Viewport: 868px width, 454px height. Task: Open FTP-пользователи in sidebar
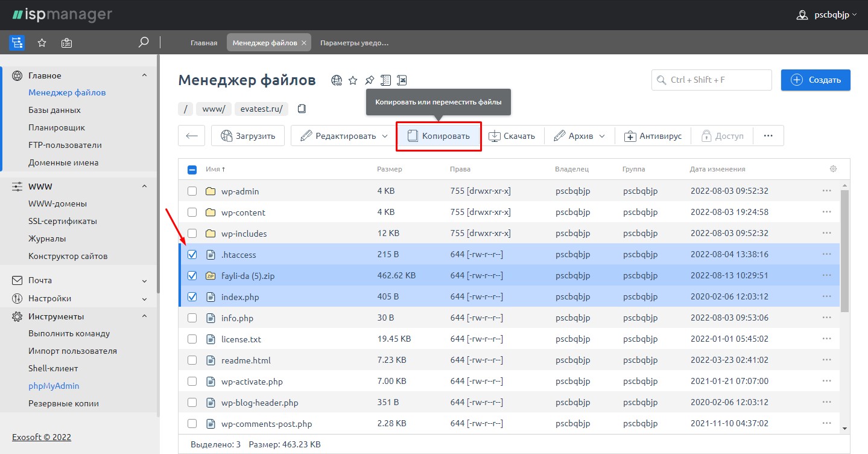tap(65, 145)
